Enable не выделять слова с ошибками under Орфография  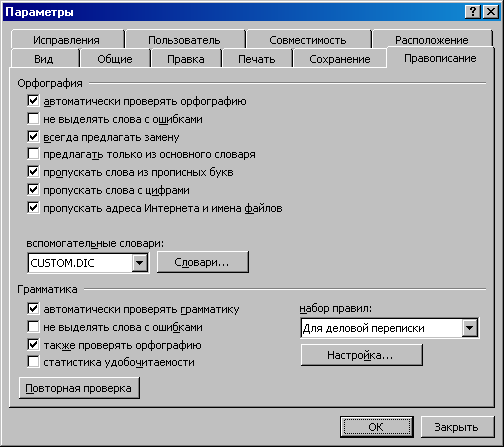pyautogui.click(x=33, y=118)
